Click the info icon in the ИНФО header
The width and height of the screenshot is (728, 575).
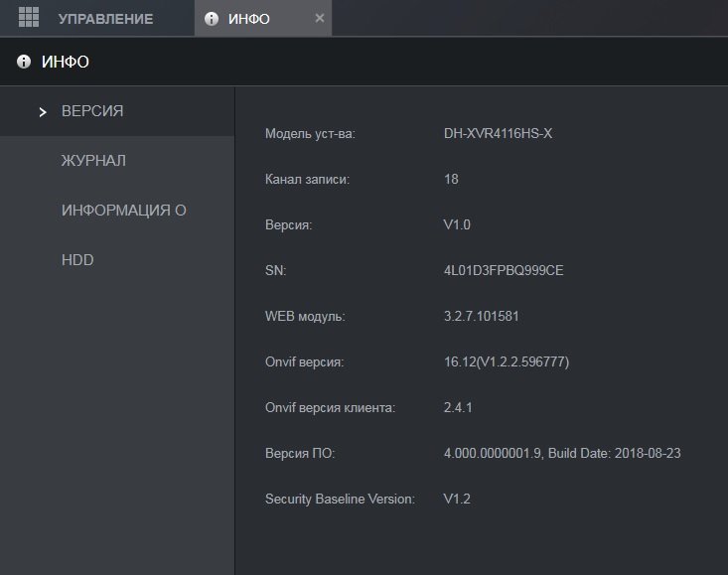coord(24,63)
